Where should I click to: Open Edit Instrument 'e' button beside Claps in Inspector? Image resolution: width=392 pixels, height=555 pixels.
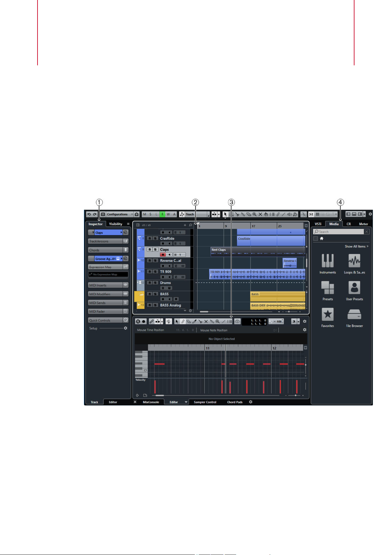[x=126, y=233]
